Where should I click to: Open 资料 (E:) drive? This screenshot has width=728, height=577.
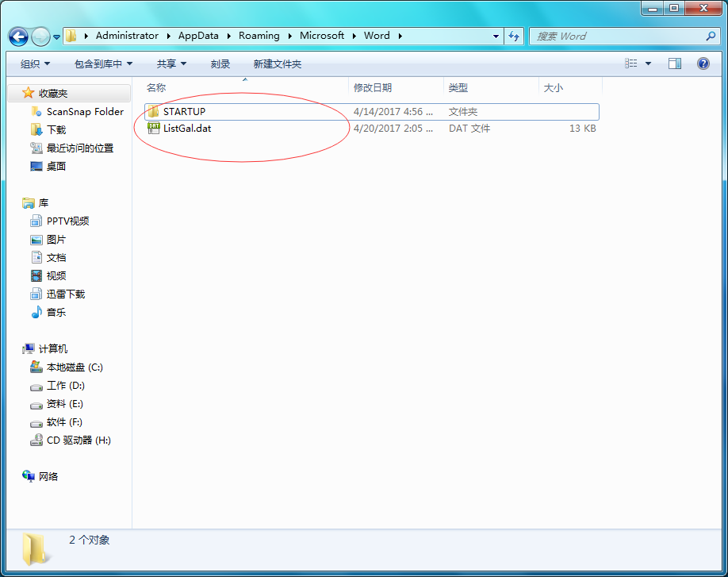coord(64,404)
